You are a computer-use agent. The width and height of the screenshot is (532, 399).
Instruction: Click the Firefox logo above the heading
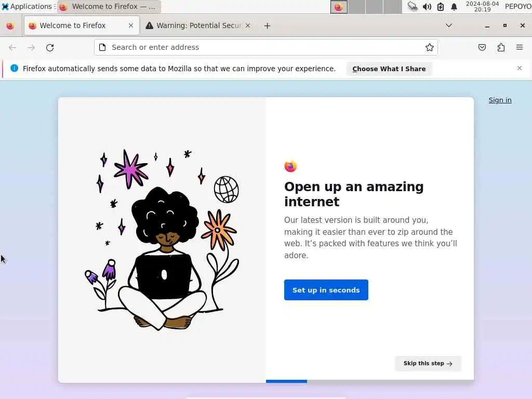(290, 166)
